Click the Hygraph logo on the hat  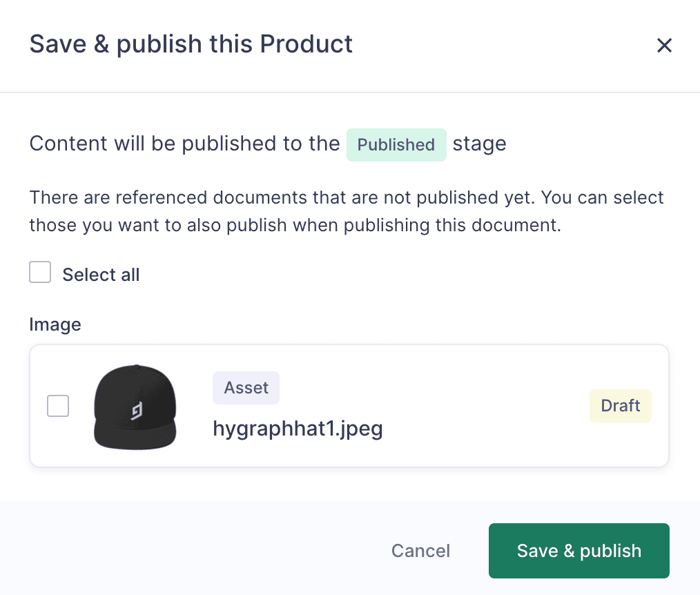click(x=137, y=412)
